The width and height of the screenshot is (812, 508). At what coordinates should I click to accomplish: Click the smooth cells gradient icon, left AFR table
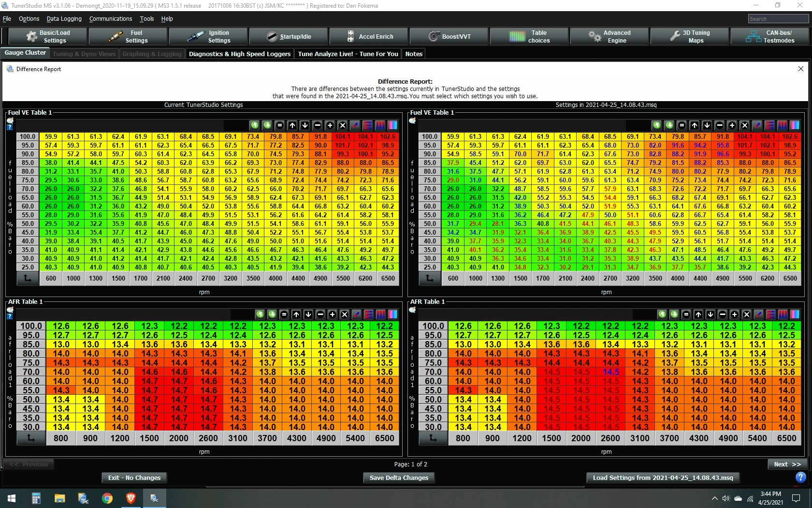point(393,314)
